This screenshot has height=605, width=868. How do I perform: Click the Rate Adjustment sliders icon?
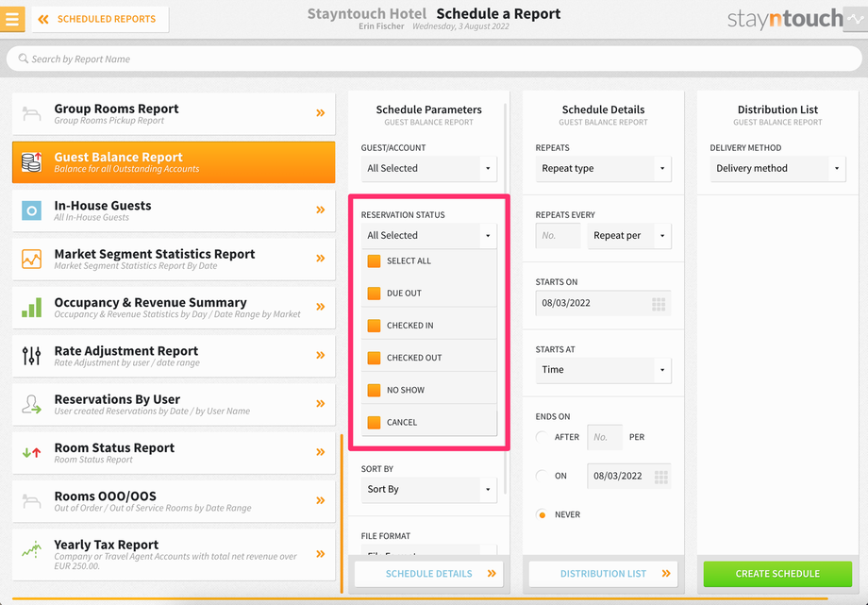[x=31, y=356]
